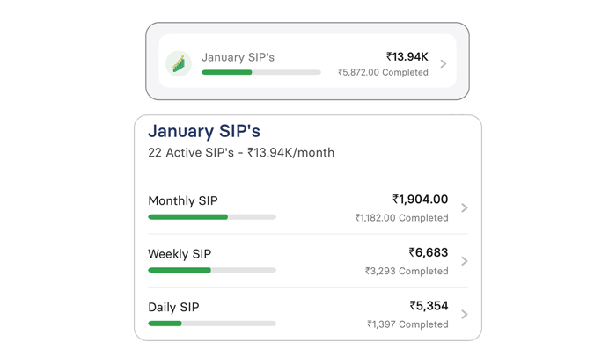Screen dimensions: 616x364
Task: Click the ₹5,354 Daily SIP amount
Action: tap(429, 306)
